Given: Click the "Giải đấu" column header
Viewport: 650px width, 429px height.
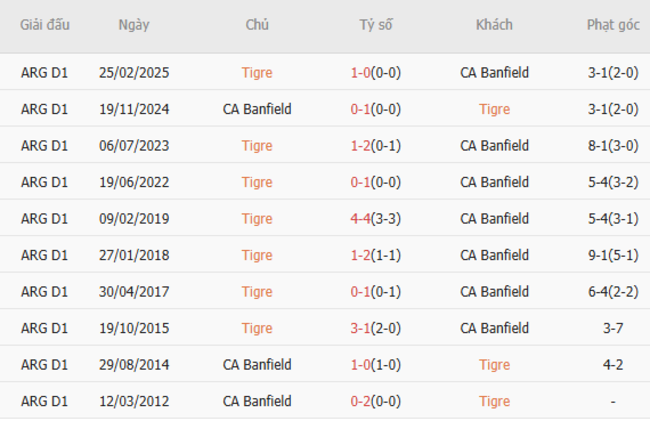Looking at the screenshot, I should [x=45, y=25].
